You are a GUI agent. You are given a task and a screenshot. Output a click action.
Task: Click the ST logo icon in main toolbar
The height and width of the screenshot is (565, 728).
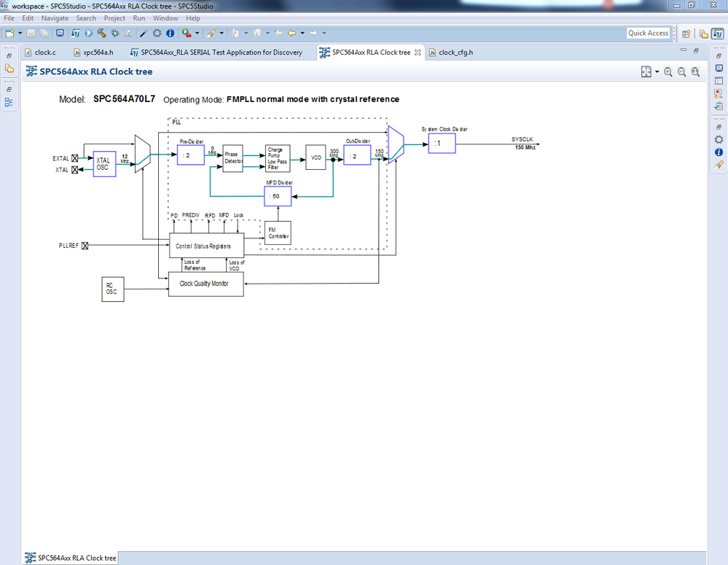(x=76, y=33)
